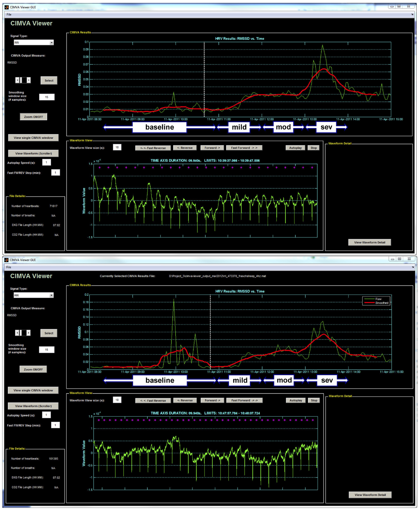Click Fast Forward in top waveform view

pyautogui.click(x=244, y=148)
